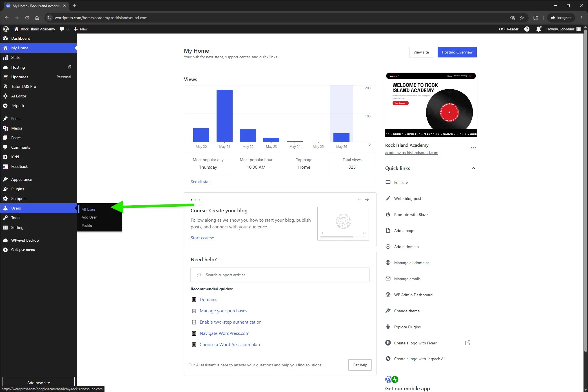This screenshot has width=588, height=392.
Task: Click the academy.rockislandsound.com link
Action: click(412, 153)
